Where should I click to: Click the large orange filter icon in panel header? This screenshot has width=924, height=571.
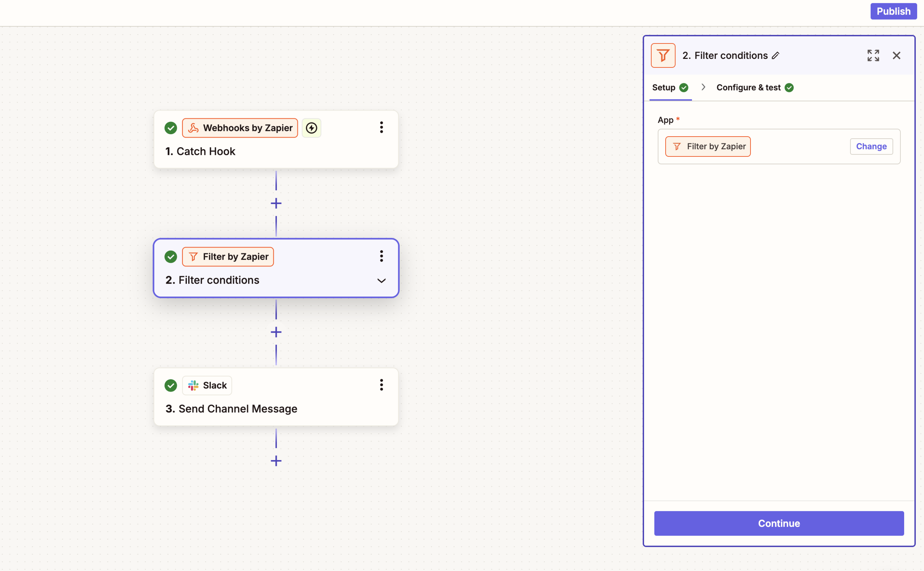[663, 55]
